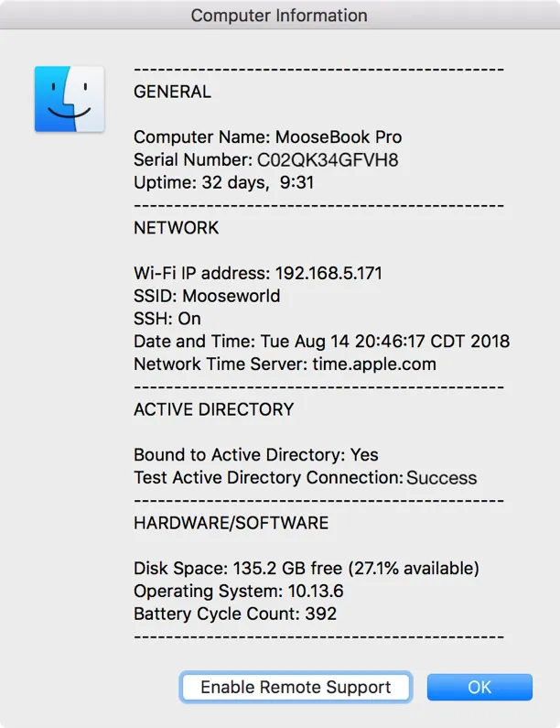Click the ACTIVE DIRECTORY section heading
The image size is (560, 728).
click(x=213, y=409)
